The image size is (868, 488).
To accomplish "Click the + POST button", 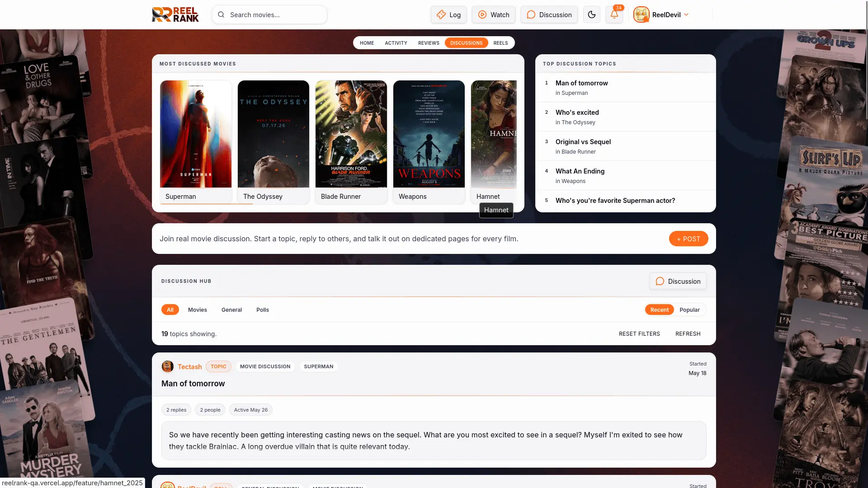I will 689,239.
